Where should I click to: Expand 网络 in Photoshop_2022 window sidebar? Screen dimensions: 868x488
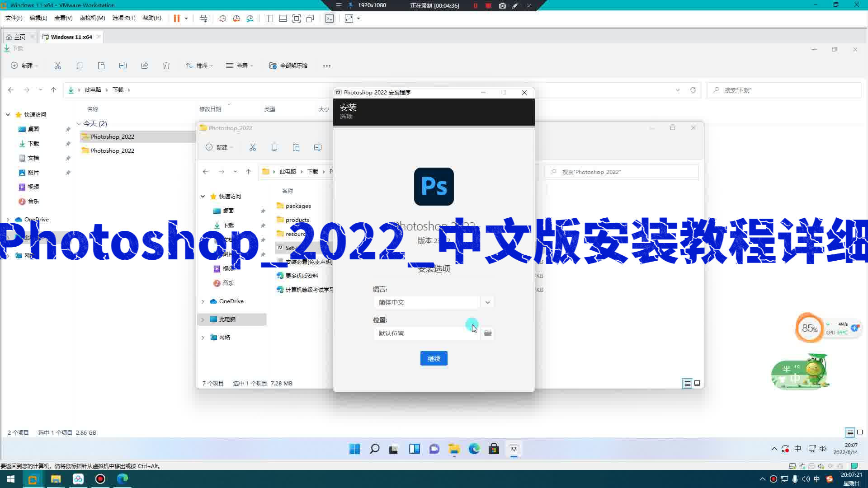(203, 338)
